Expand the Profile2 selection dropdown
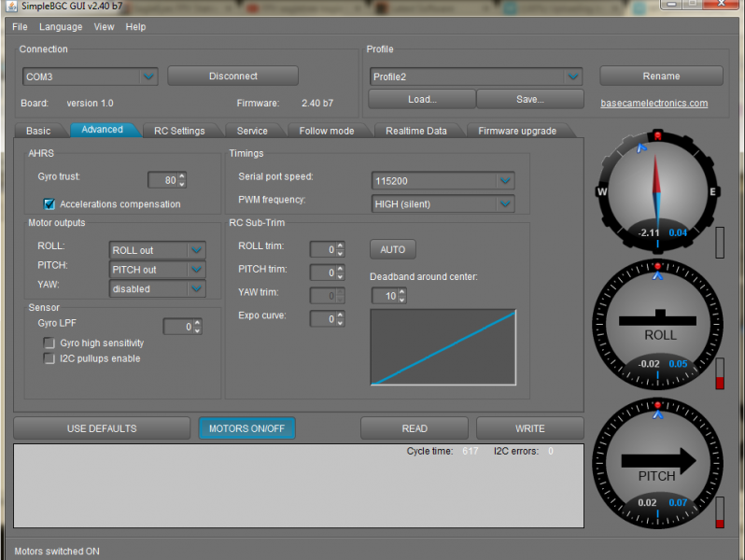The image size is (745, 560). pyautogui.click(x=572, y=77)
